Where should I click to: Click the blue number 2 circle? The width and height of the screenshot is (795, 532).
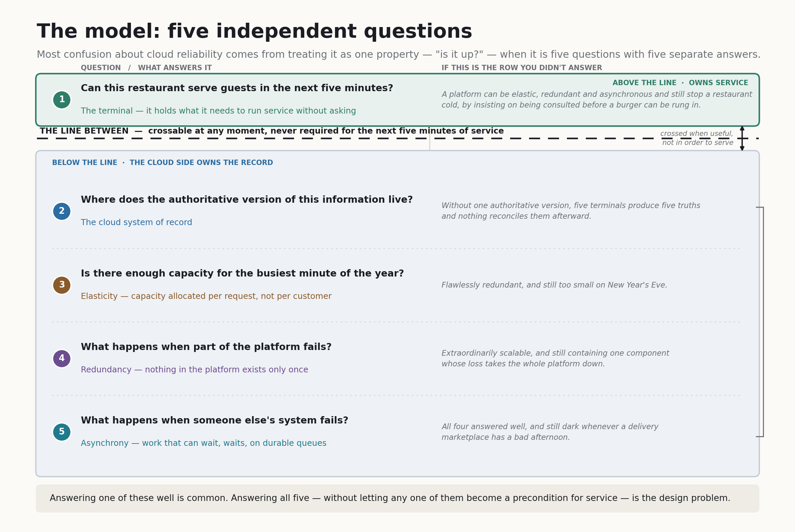pos(62,211)
